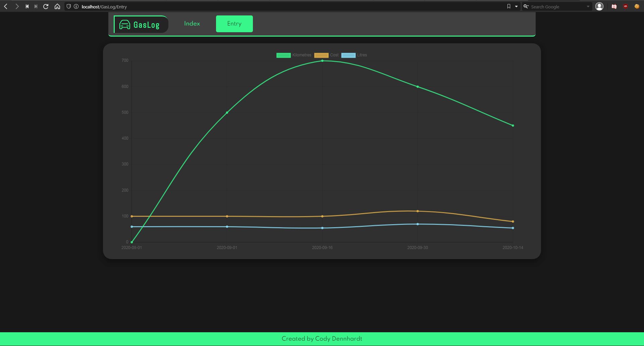The width and height of the screenshot is (644, 346).
Task: Open the browser home page
Action: [57, 6]
